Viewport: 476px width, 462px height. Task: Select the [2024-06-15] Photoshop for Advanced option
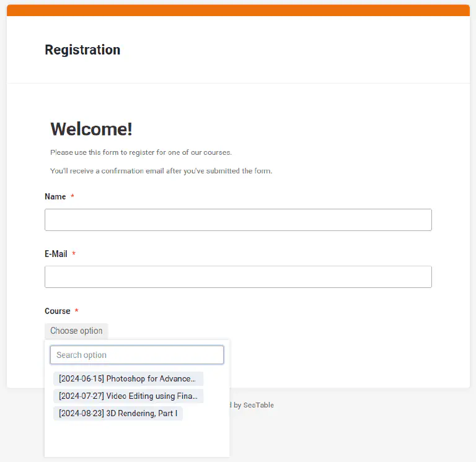128,378
